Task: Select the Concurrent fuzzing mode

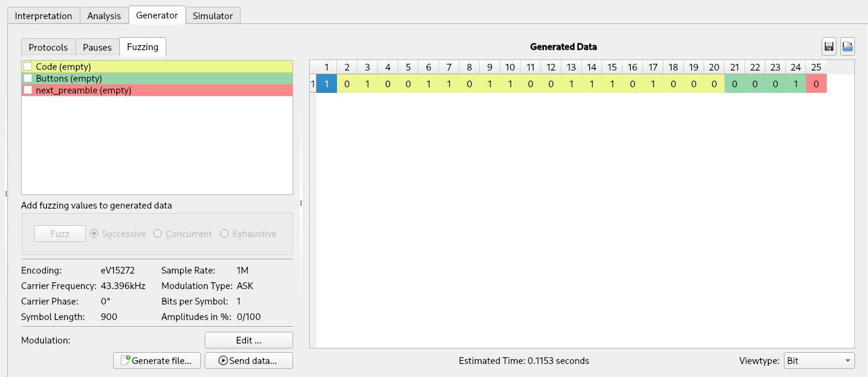Action: (x=158, y=234)
